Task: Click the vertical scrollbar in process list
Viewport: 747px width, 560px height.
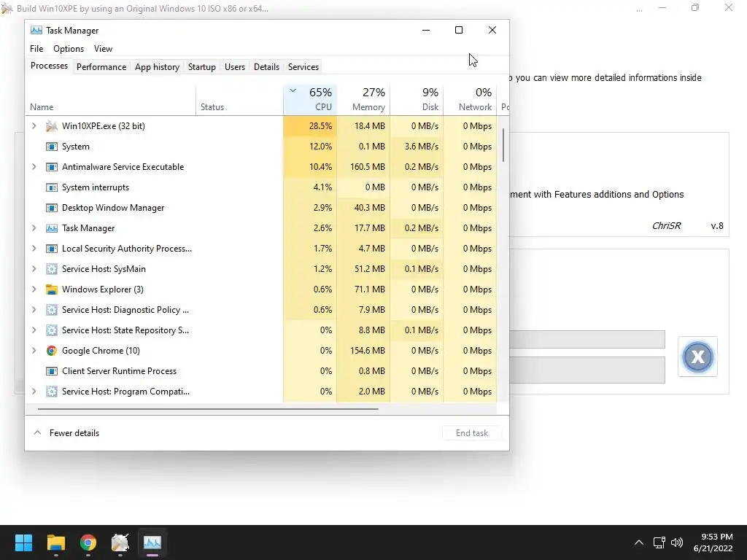Action: click(x=503, y=145)
